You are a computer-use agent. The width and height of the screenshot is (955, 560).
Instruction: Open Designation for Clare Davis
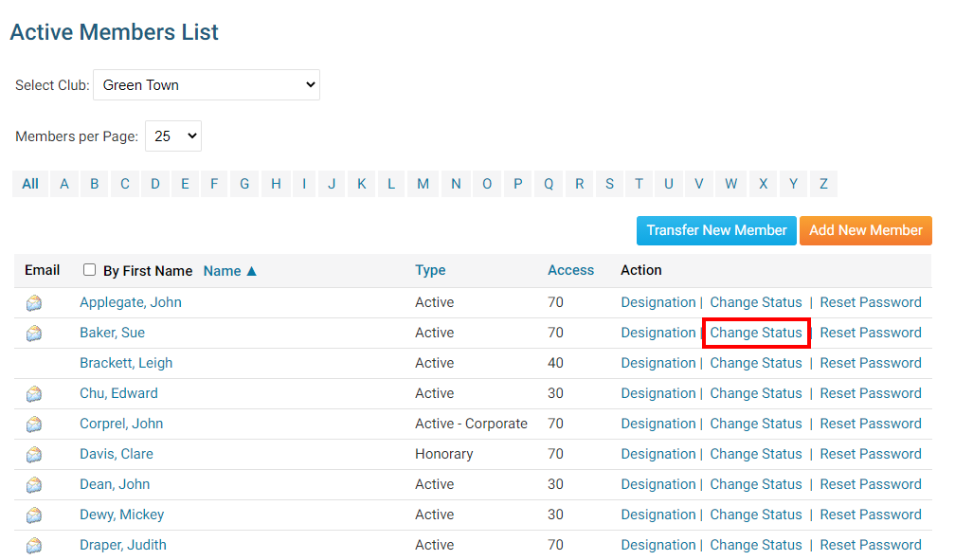click(658, 454)
